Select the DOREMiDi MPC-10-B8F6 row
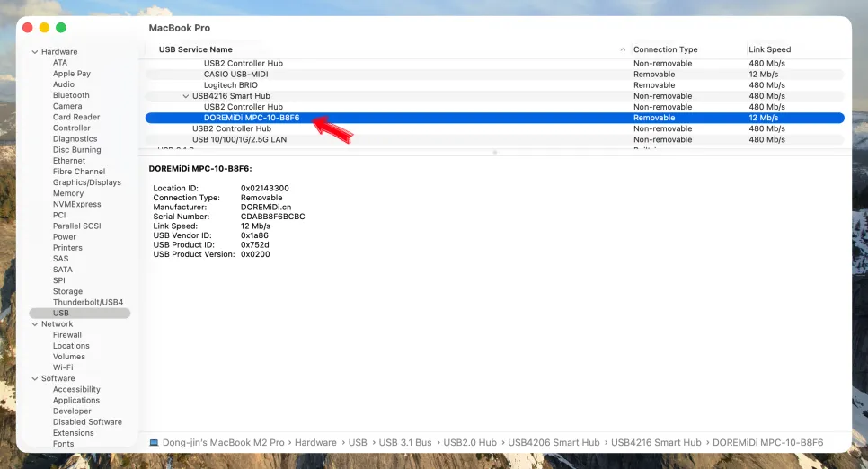The height and width of the screenshot is (469, 868). [495, 118]
